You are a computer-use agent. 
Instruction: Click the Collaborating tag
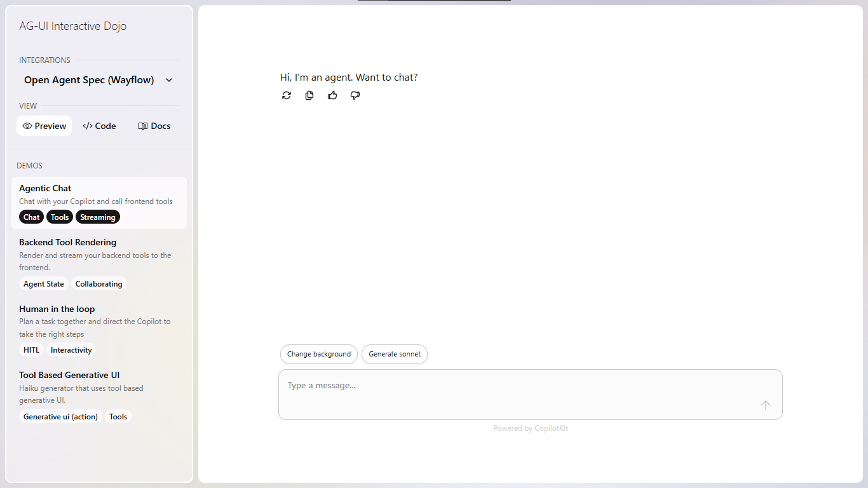point(99,284)
